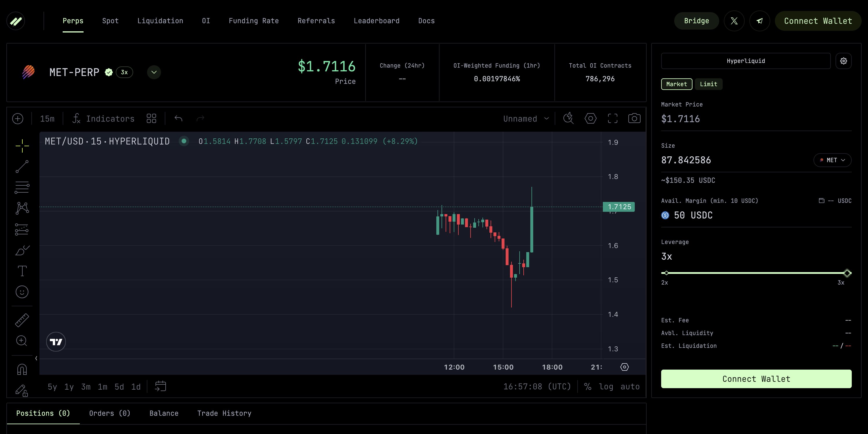
Task: Lock all drawings on the chart
Action: point(22,390)
